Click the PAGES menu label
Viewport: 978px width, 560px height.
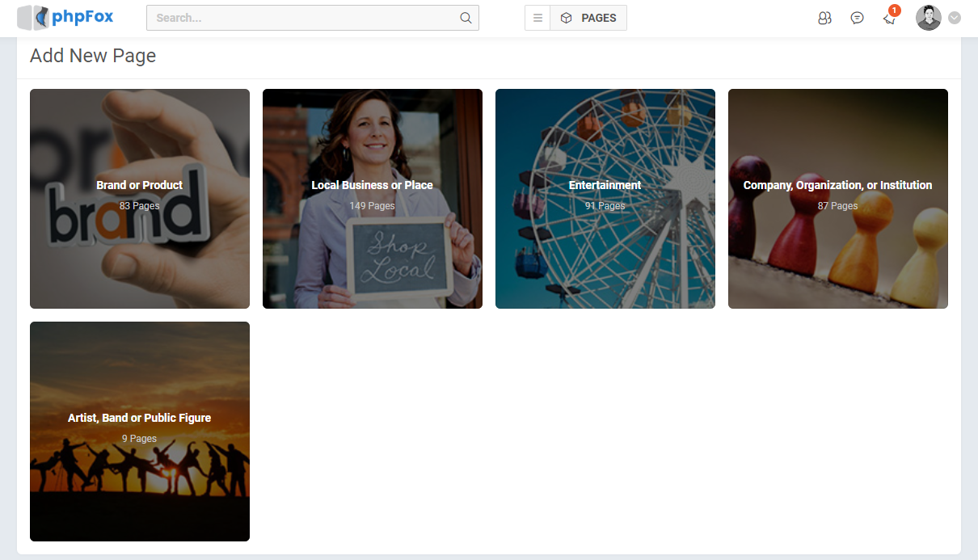pos(599,18)
